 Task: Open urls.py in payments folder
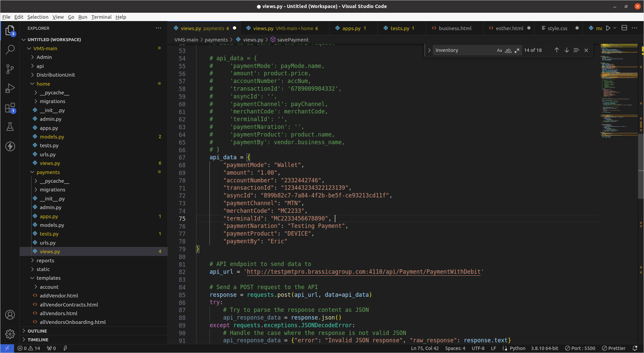click(x=94, y=243)
